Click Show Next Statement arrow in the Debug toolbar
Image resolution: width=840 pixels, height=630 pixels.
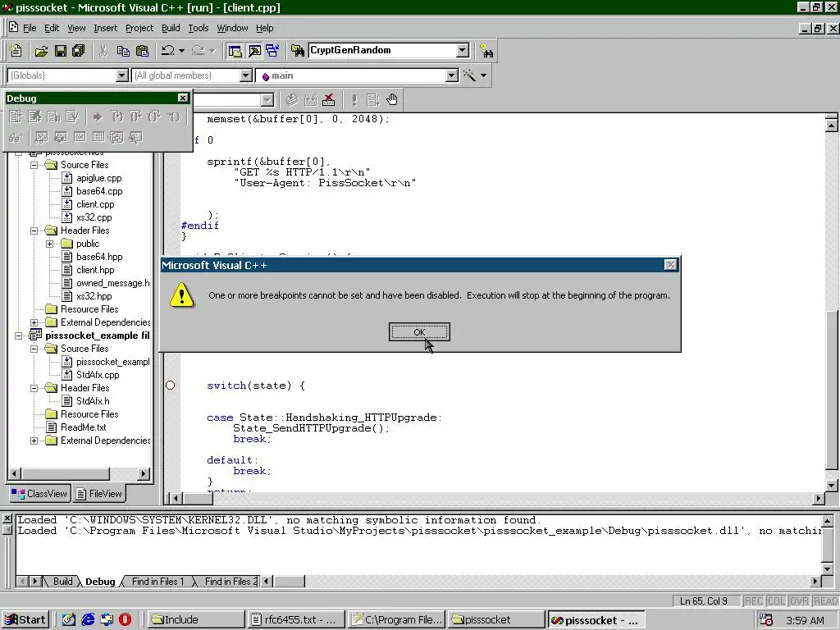pyautogui.click(x=98, y=116)
